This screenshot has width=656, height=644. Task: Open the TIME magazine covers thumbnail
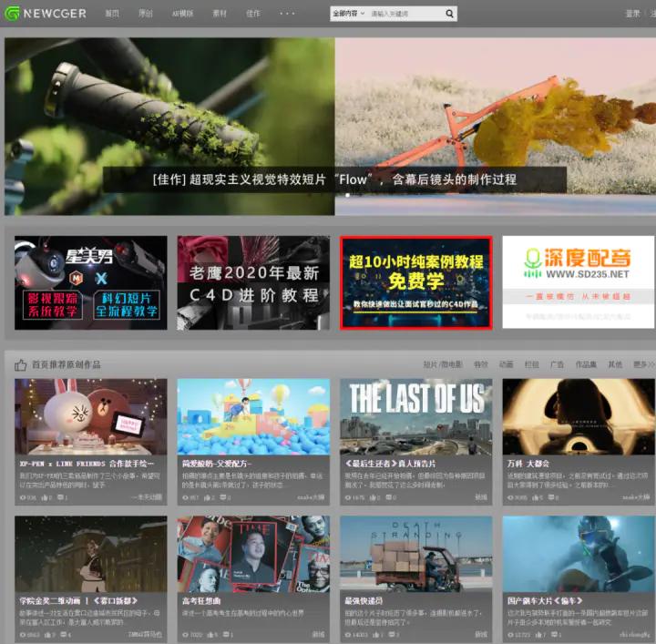[253, 554]
